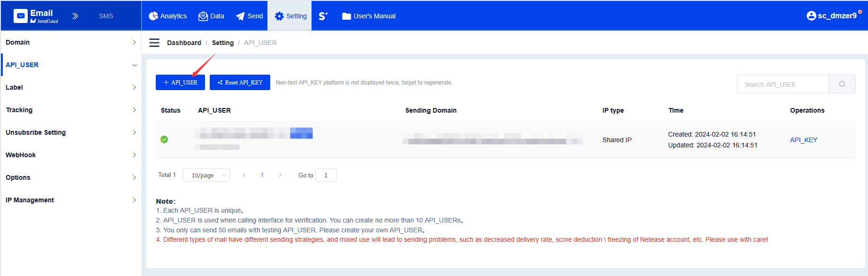Open the Analytics tab

(168, 16)
